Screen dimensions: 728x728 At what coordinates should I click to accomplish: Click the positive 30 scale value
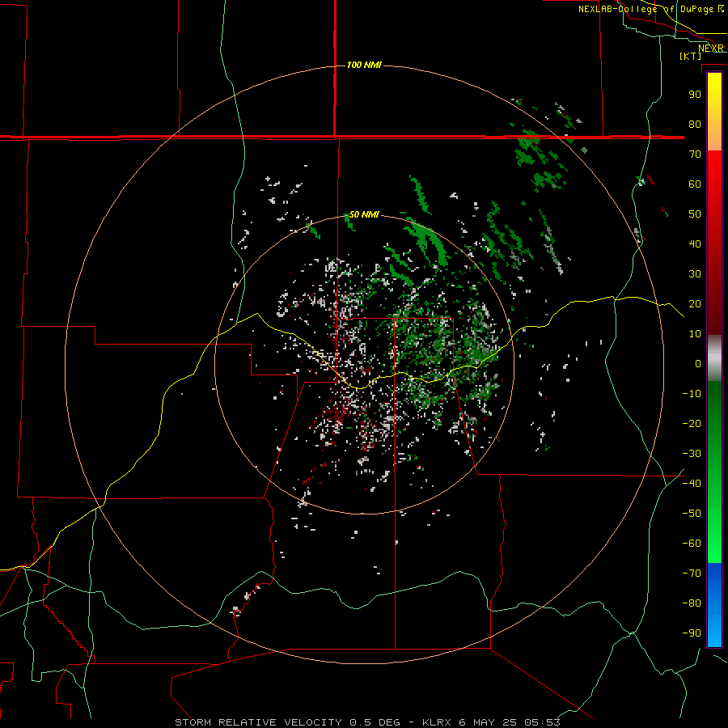coord(695,274)
